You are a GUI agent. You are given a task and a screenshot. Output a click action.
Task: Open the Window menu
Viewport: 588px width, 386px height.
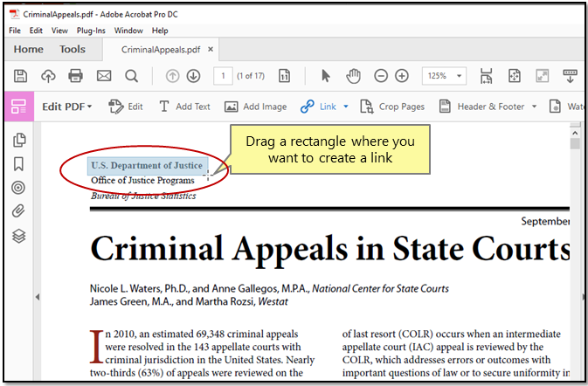tap(128, 31)
